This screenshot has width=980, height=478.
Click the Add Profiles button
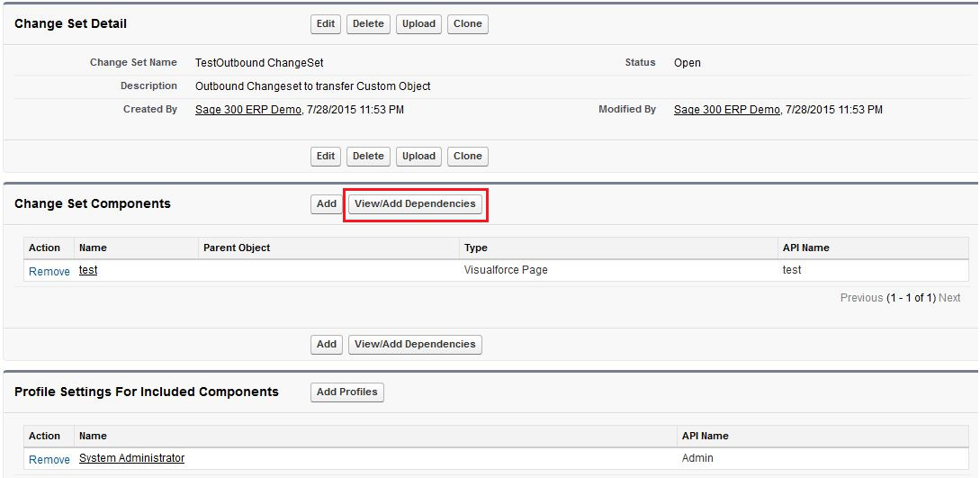coord(346,392)
